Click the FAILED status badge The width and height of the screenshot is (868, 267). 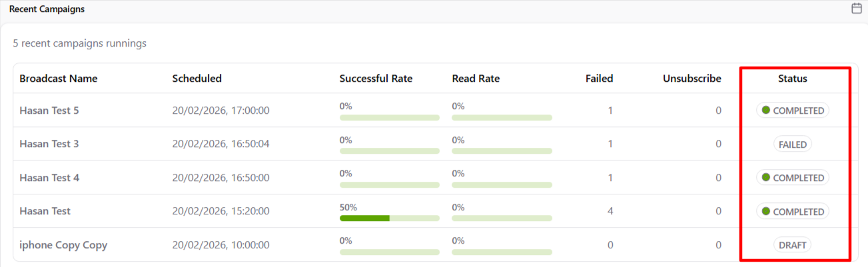click(793, 144)
